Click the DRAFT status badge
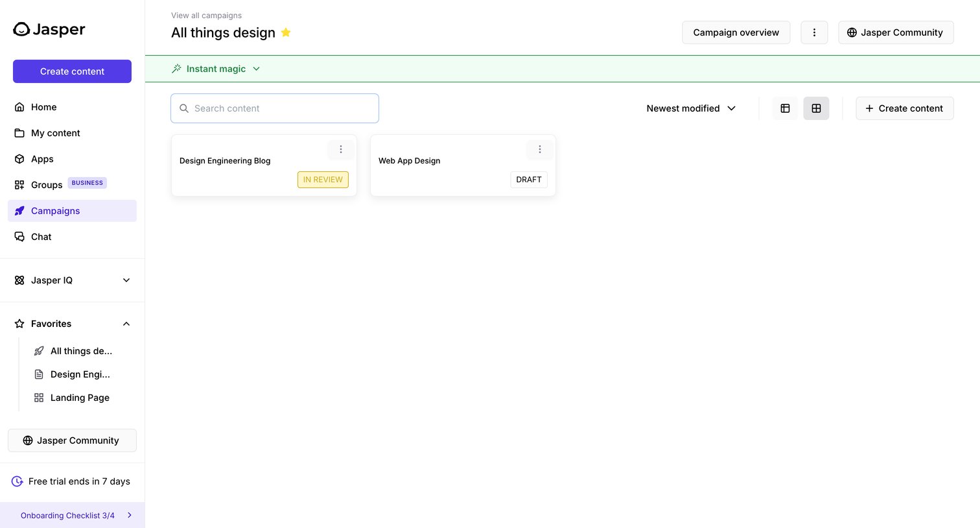Viewport: 980px width, 528px height. (529, 180)
